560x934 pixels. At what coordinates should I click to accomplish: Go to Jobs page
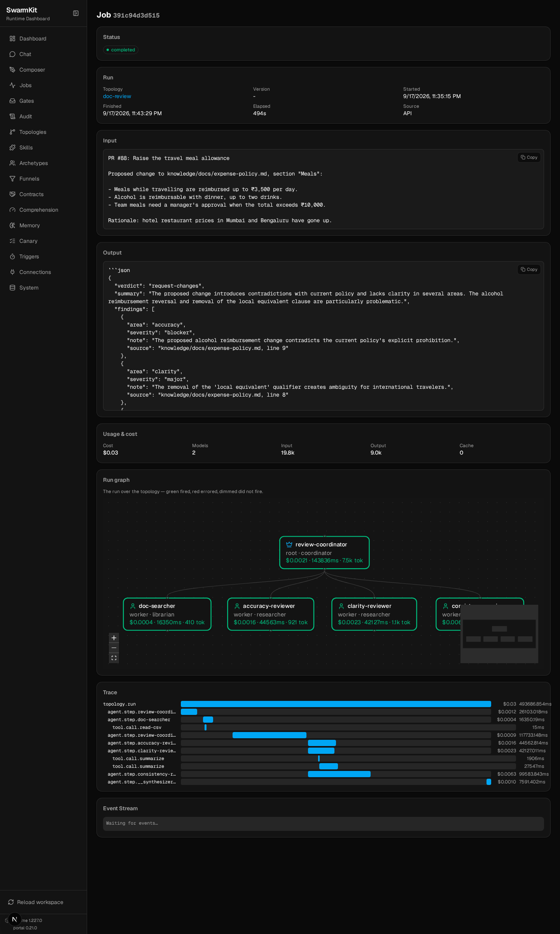click(43, 85)
